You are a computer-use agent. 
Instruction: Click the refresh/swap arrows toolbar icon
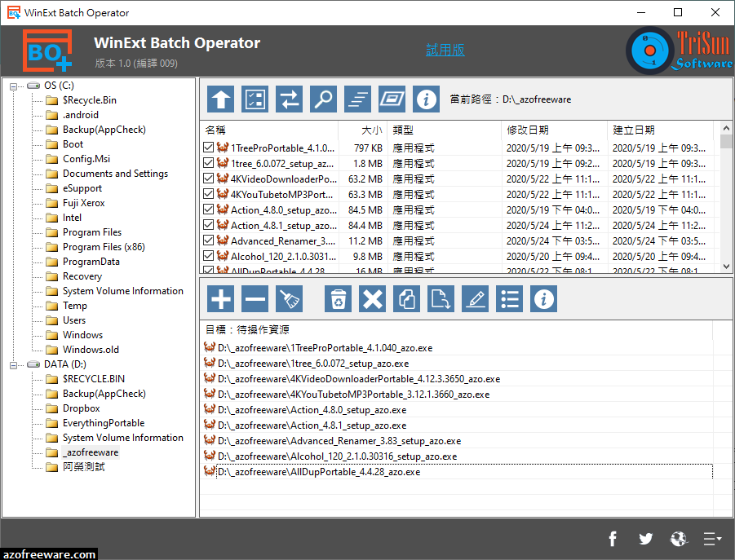[289, 99]
